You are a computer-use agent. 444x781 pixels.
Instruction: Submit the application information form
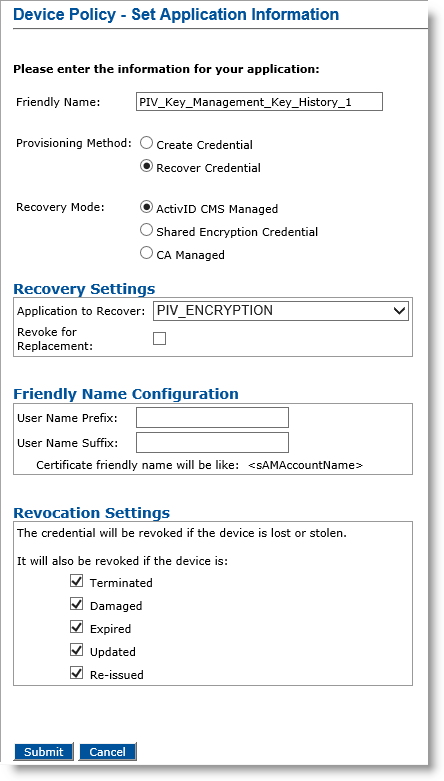pyautogui.click(x=43, y=752)
